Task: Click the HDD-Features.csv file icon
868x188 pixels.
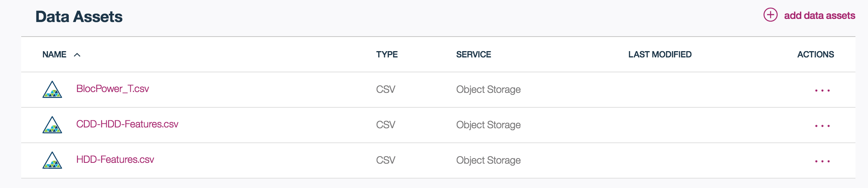Action: pyautogui.click(x=52, y=160)
